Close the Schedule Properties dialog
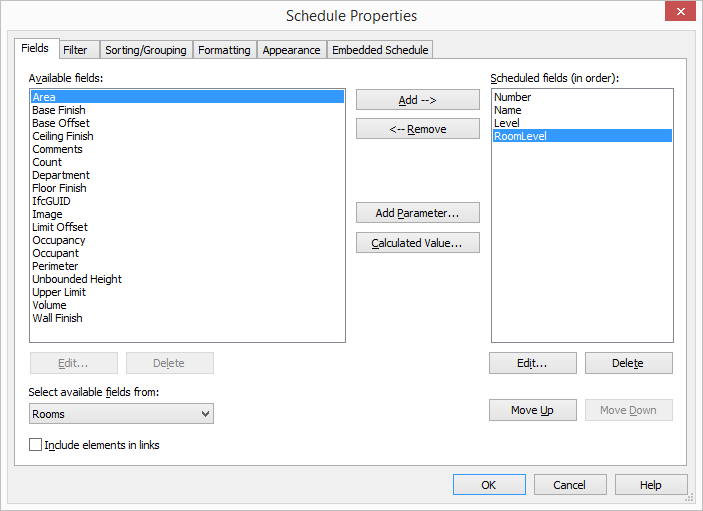 (680, 11)
